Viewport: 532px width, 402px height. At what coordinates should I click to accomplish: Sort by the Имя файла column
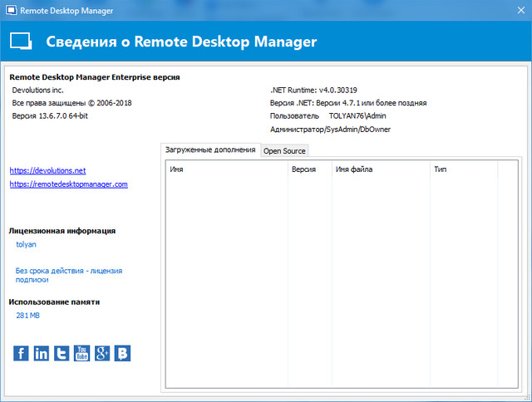click(378, 169)
